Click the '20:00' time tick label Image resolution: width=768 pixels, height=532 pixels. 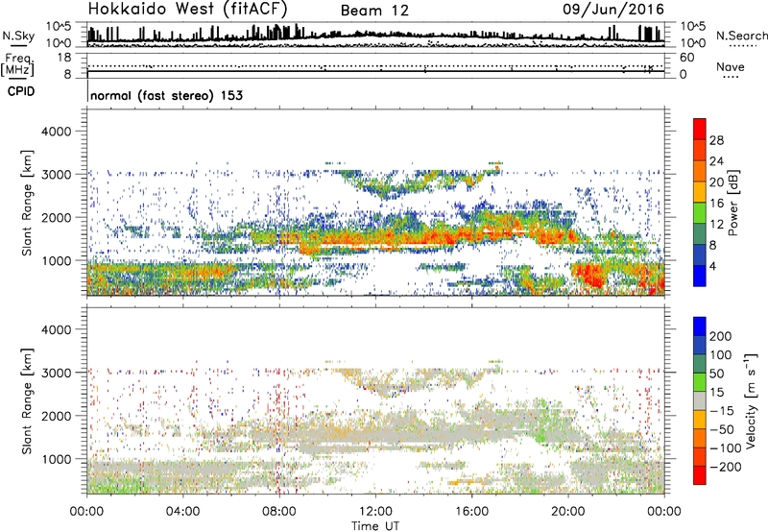pyautogui.click(x=567, y=512)
